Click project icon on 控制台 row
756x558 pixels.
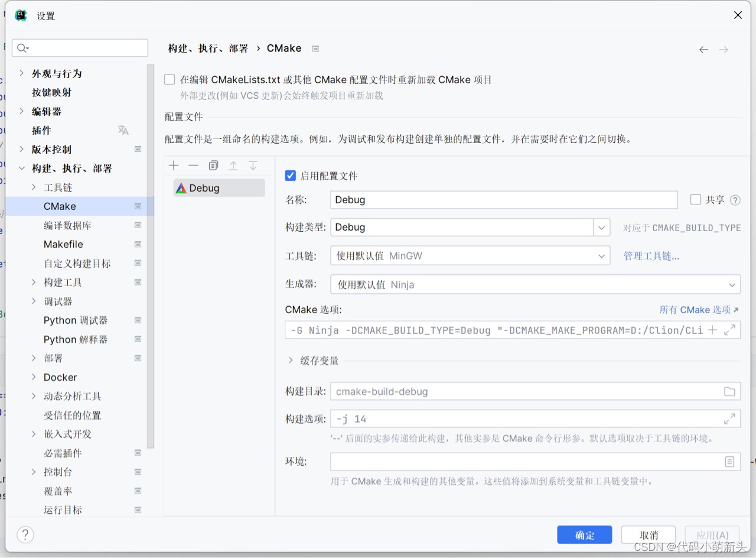[138, 472]
